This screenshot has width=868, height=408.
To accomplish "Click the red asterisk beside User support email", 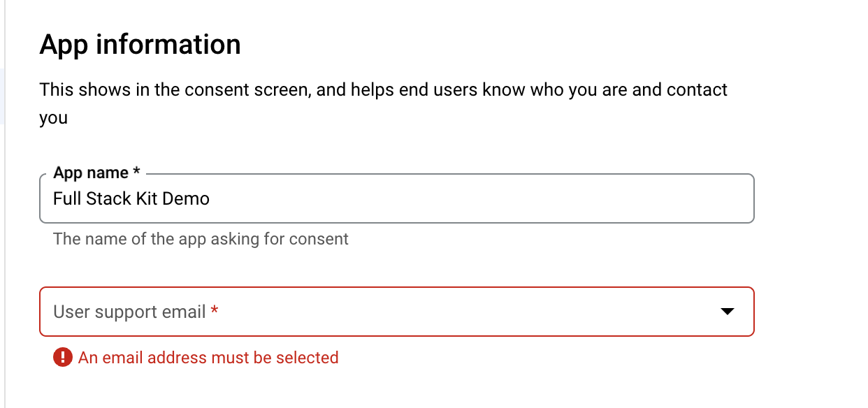I will point(215,310).
